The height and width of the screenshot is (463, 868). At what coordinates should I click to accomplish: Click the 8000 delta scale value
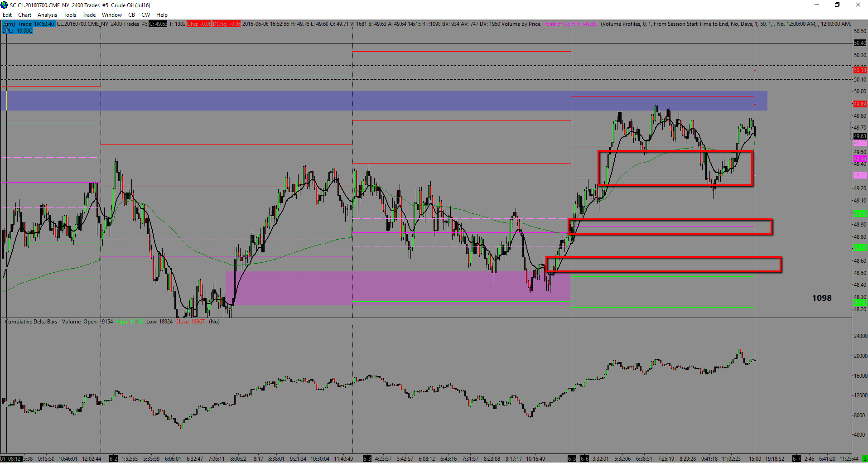[x=859, y=415]
